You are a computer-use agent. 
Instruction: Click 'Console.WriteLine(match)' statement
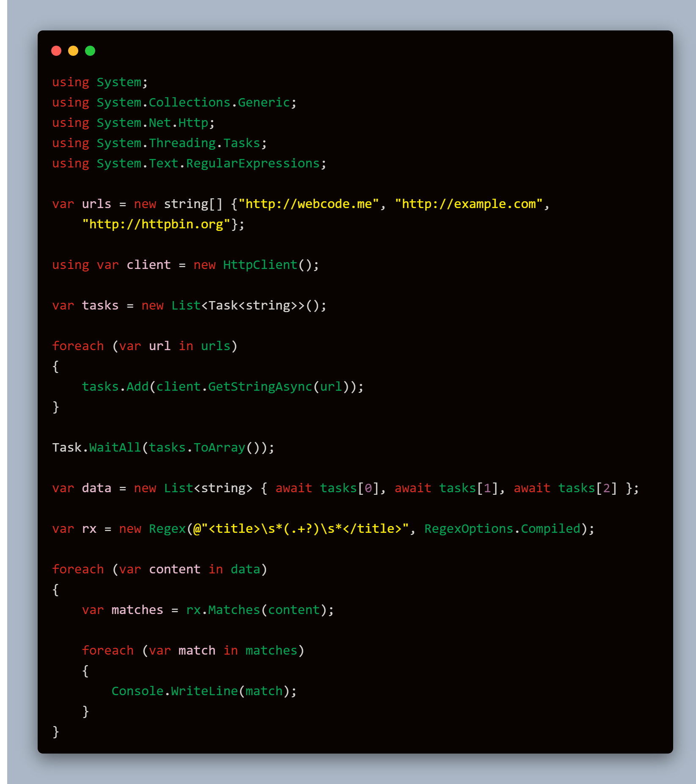(204, 691)
